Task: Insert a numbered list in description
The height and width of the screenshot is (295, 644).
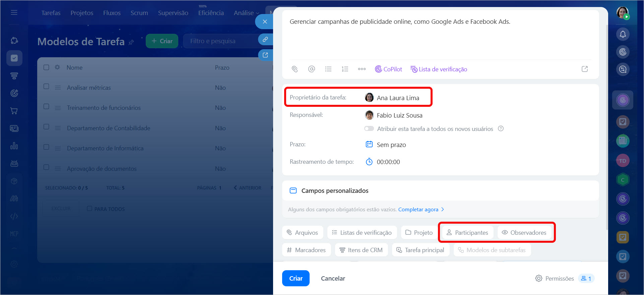Action: (x=345, y=69)
